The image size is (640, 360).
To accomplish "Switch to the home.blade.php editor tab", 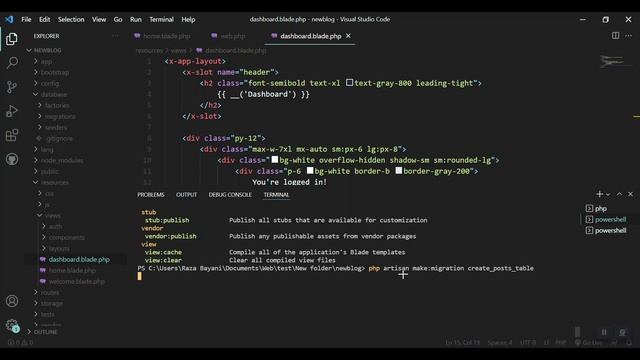I will pyautogui.click(x=167, y=36).
